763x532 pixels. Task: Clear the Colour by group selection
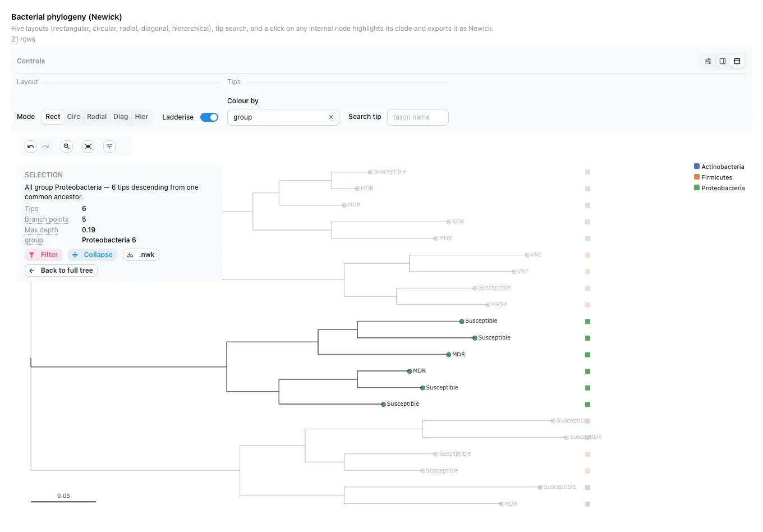(331, 117)
